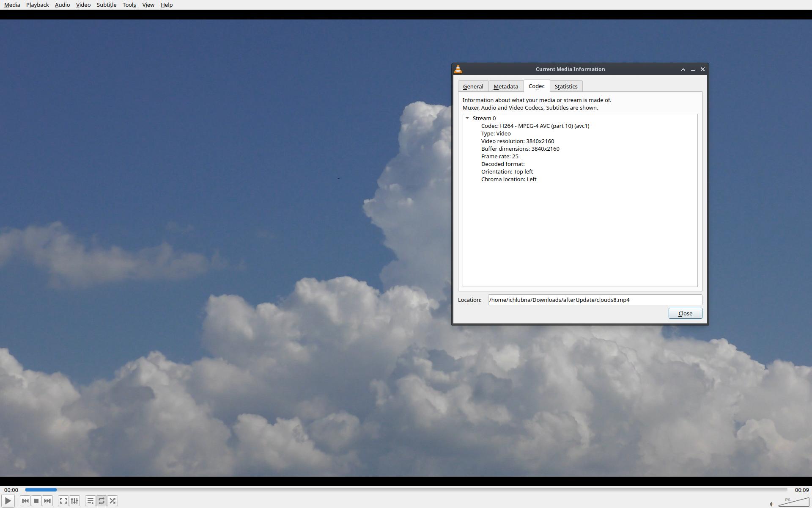This screenshot has height=508, width=812.
Task: Roll up the media information dialog
Action: (683, 69)
